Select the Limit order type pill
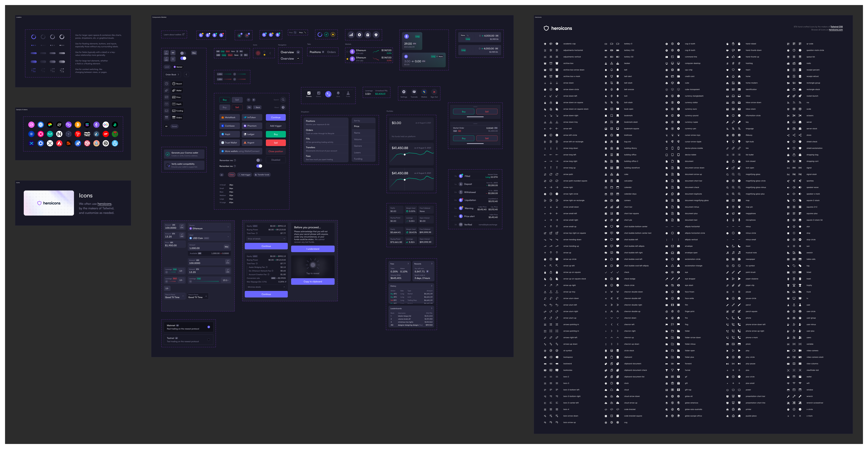Image resolution: width=868 pixels, height=449 pixels. (x=167, y=67)
